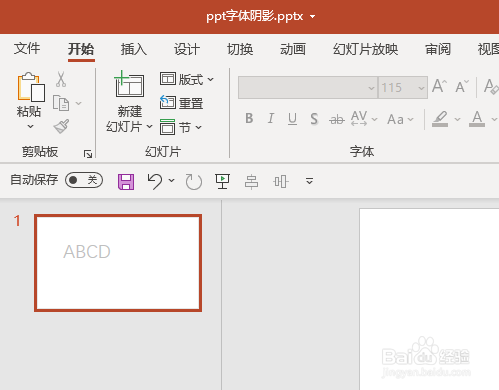Click the Paste clipboard icon

click(31, 87)
